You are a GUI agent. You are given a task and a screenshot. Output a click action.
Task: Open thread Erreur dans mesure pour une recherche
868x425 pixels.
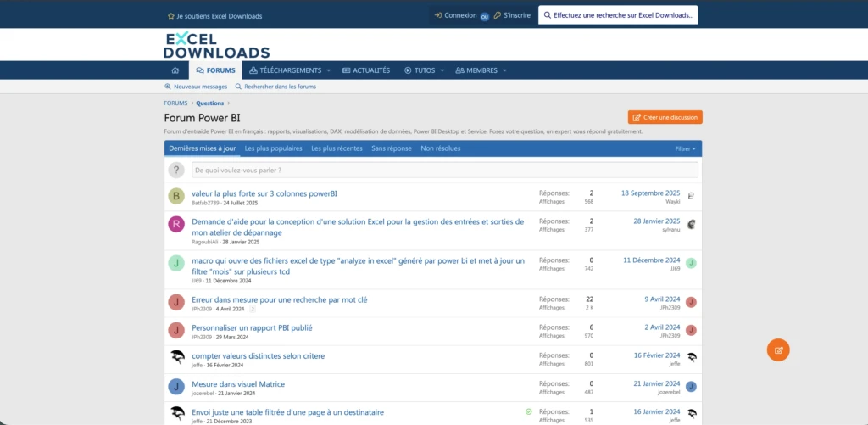(280, 299)
